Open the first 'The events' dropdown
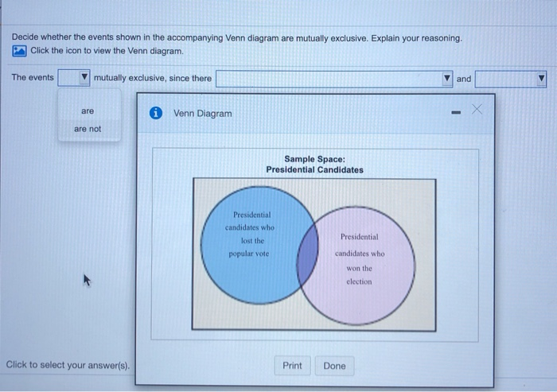The height and width of the screenshot is (392, 557). (74, 77)
